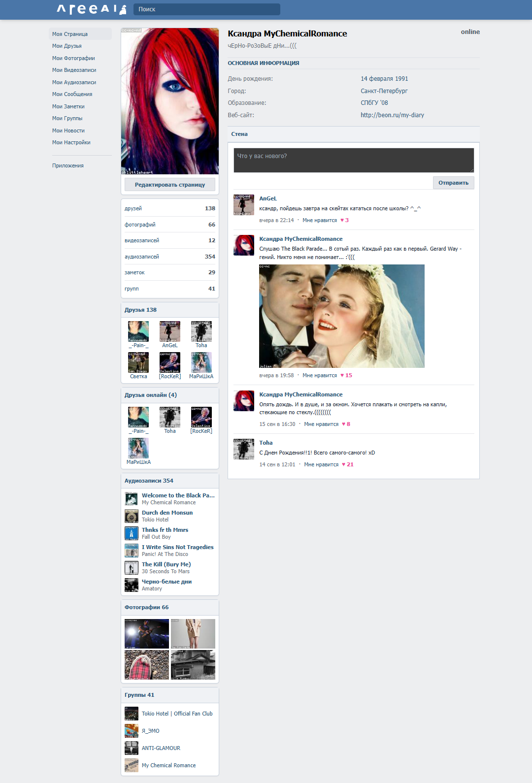Open Tokio Hotel fan club group icon
Viewport: 532px width, 783px height.
tap(132, 714)
